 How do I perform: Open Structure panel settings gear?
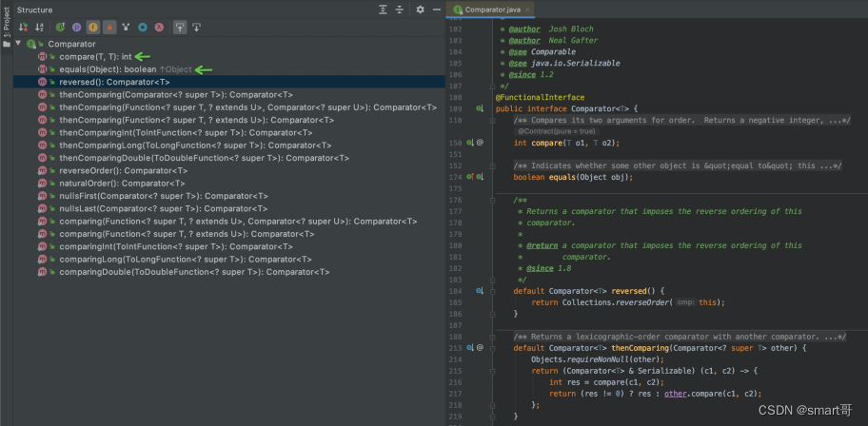point(420,10)
